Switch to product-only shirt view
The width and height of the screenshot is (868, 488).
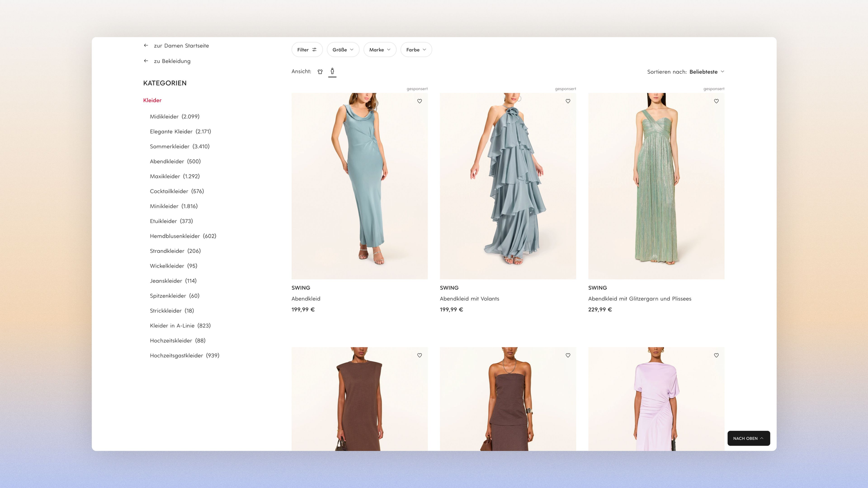(320, 72)
